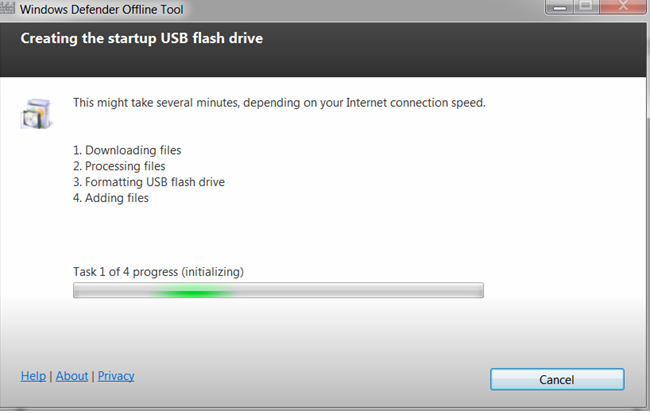Click the "Adding files" step

point(111,198)
